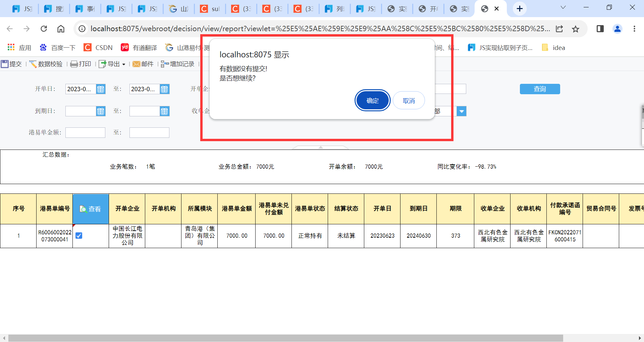Switch to the 山 Google-icon tab
This screenshot has height=342, width=644.
click(178, 9)
